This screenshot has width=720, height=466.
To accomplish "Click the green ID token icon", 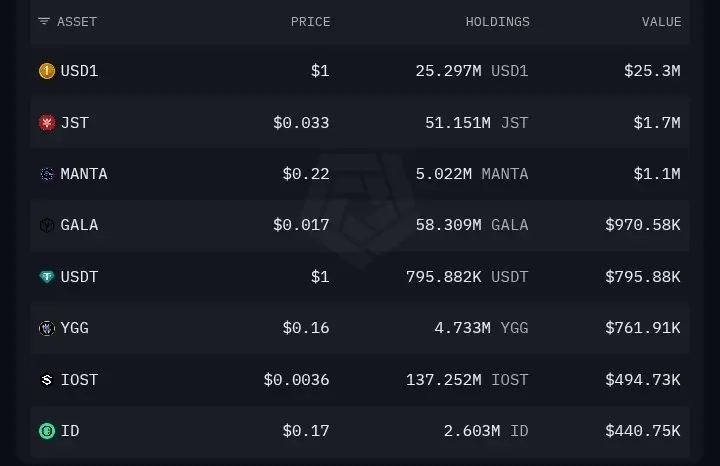I will (x=47, y=431).
